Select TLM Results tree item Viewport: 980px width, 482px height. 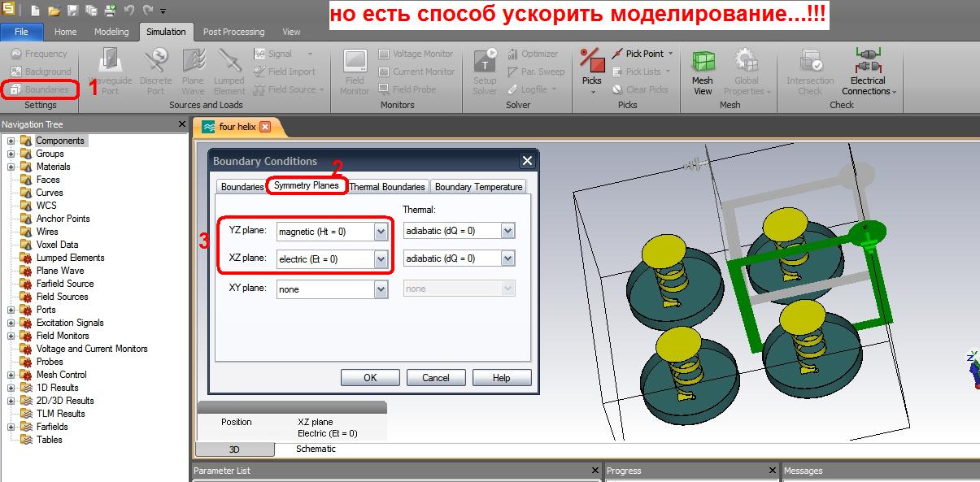pos(60,414)
